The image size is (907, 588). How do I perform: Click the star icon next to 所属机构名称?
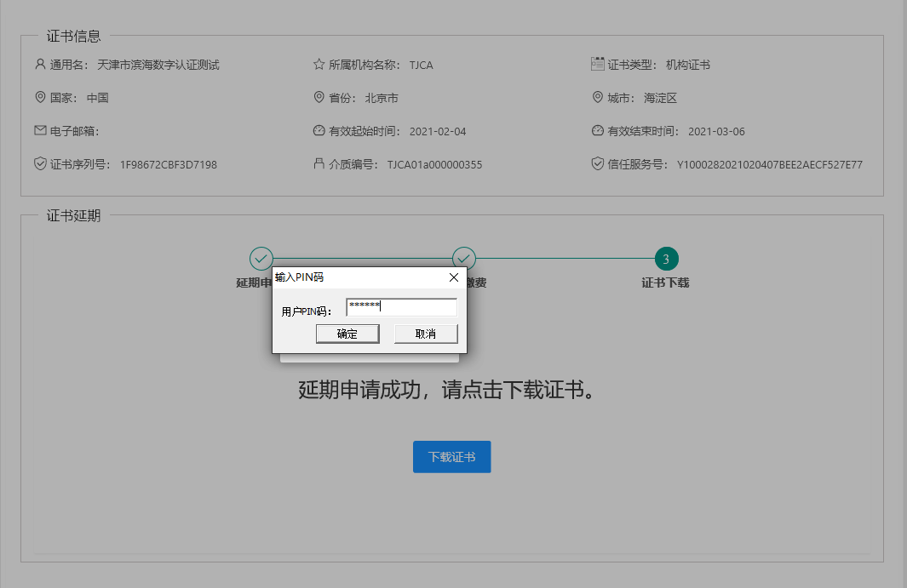point(319,64)
